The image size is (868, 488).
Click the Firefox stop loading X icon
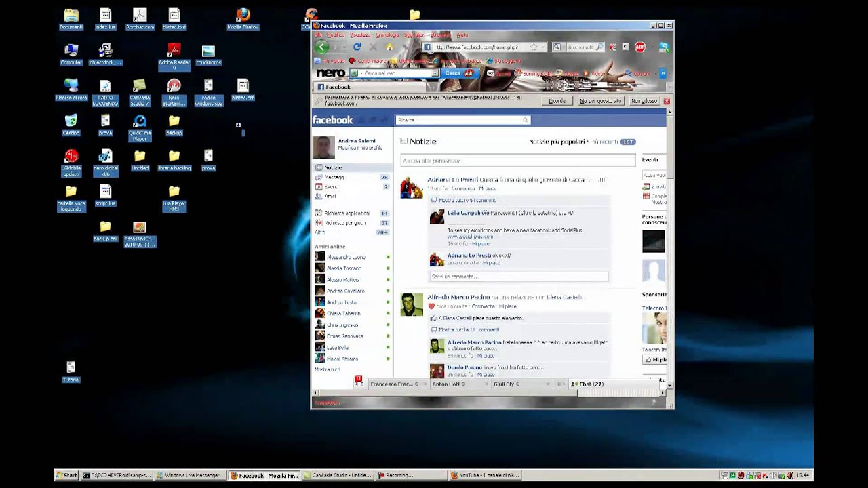point(373,47)
